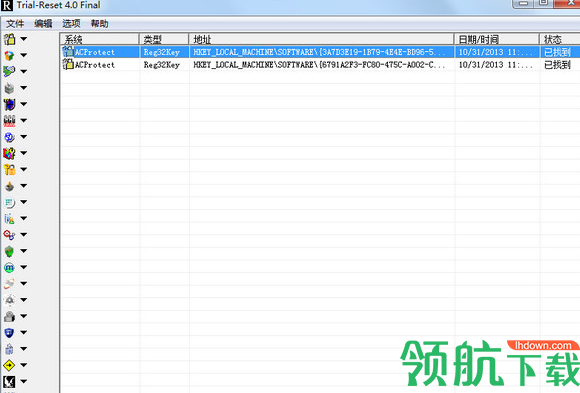Image resolution: width=580 pixels, height=393 pixels.
Task: Open dropdown beside yellow diamond sign icon
Action: (23, 365)
